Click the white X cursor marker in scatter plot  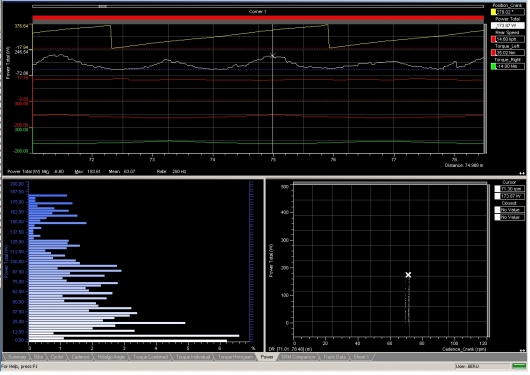point(408,275)
